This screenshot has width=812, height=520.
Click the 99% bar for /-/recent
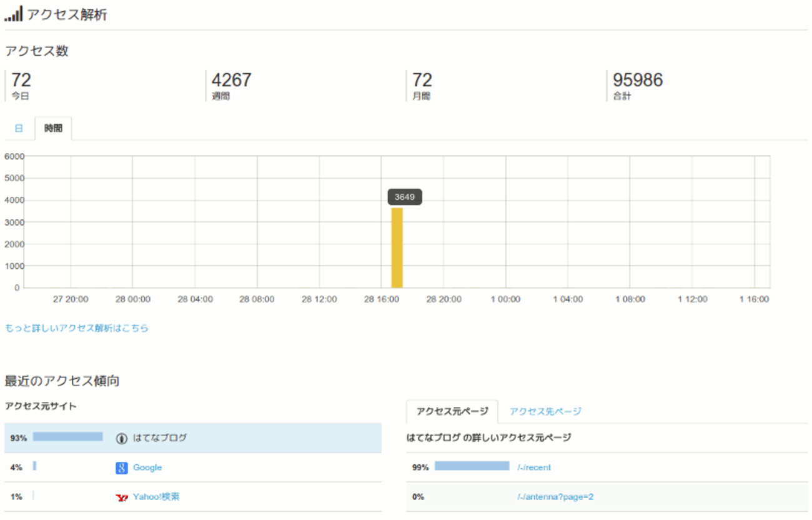pyautogui.click(x=472, y=466)
